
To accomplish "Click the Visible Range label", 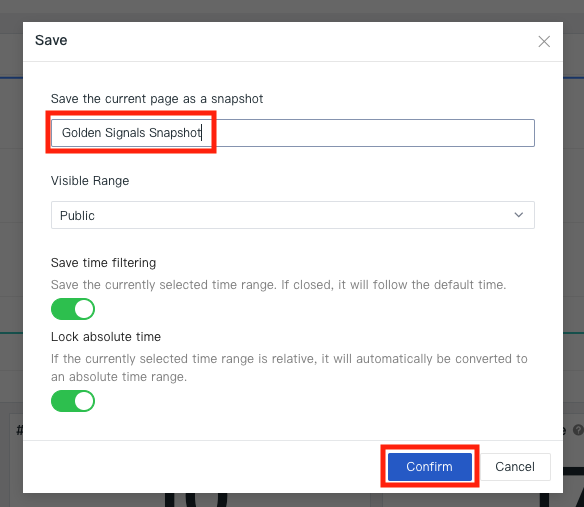I will 90,181.
